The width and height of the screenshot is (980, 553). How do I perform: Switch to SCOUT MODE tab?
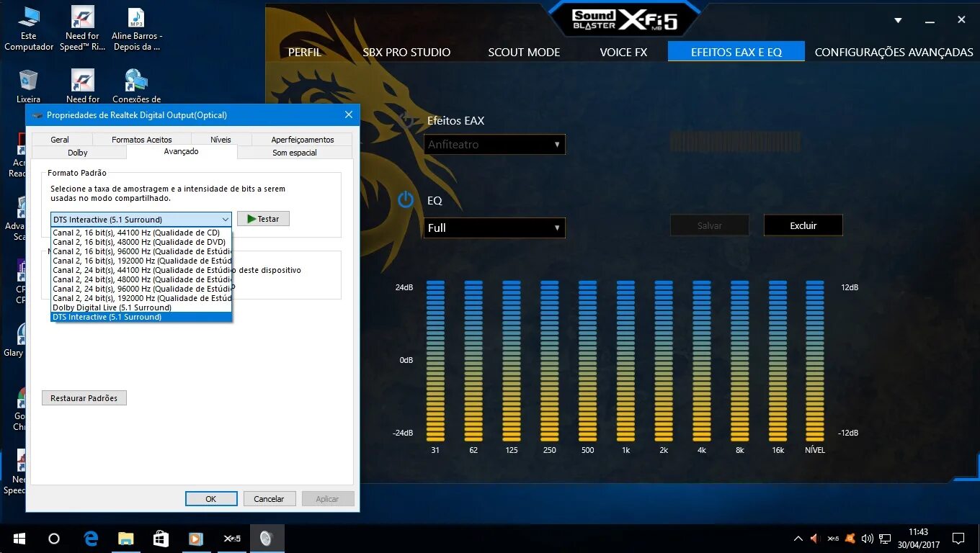[524, 52]
